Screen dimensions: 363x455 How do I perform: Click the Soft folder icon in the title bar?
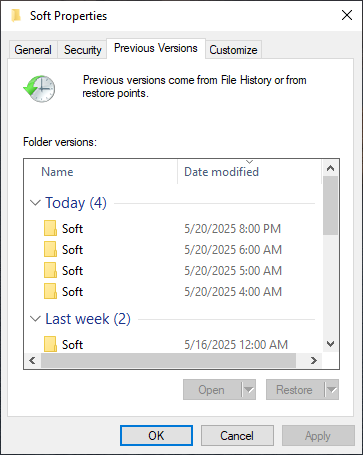[x=16, y=16]
